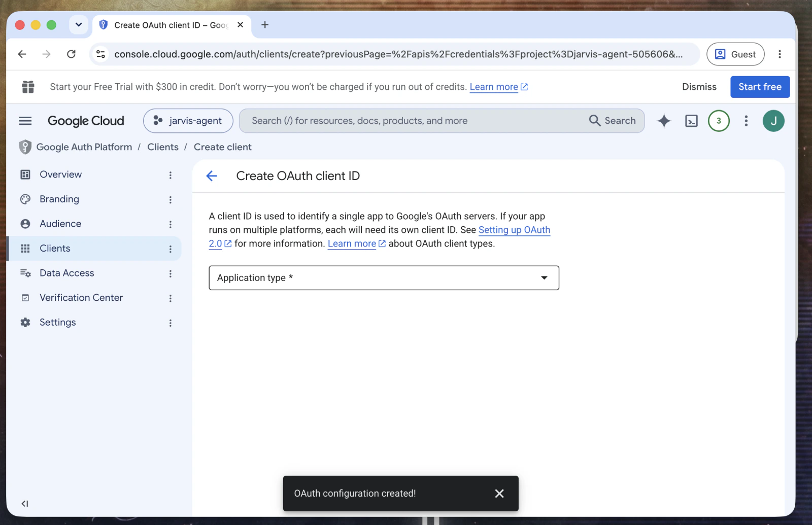Open Gemini AI assistant sparkle icon
The height and width of the screenshot is (525, 812).
click(x=664, y=121)
